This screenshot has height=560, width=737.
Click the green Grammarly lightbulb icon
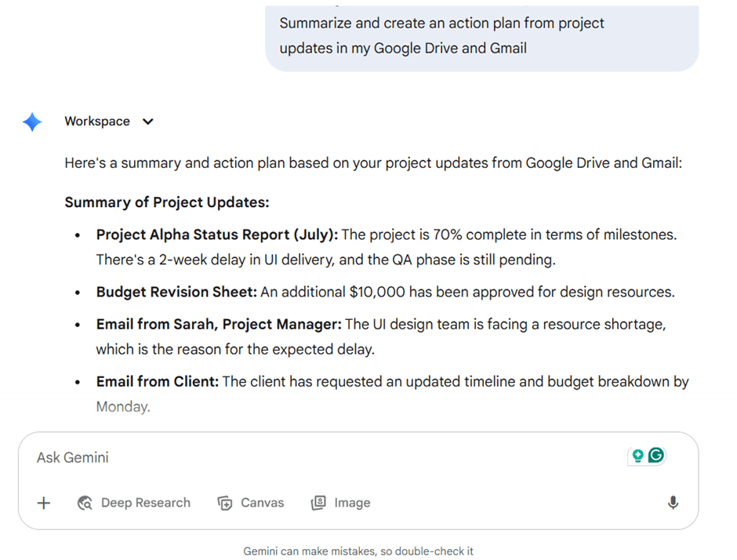pyautogui.click(x=637, y=455)
